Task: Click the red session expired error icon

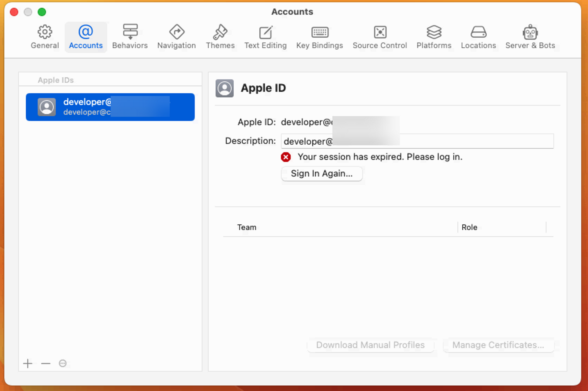Action: (x=286, y=157)
